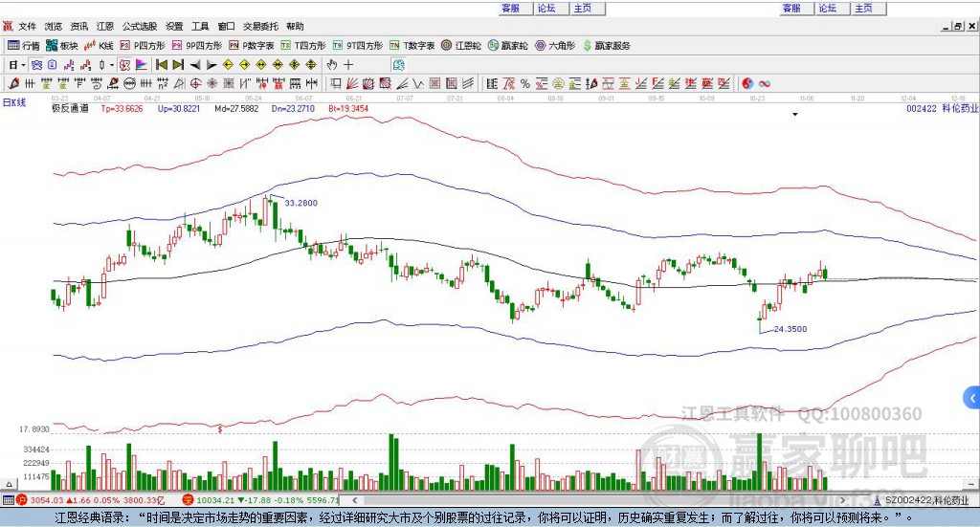Click the second 论坛 link on right
Viewport: 980px width, 527px height.
pyautogui.click(x=827, y=8)
